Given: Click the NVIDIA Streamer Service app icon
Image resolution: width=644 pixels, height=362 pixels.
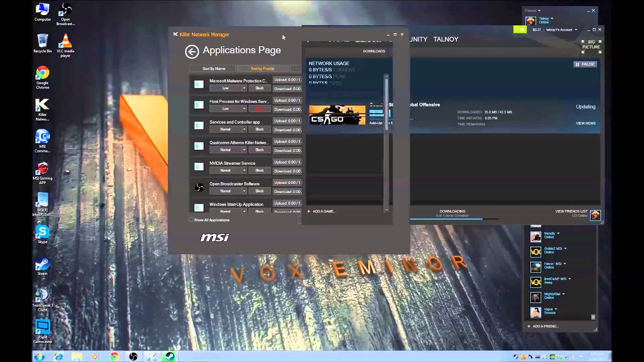Looking at the screenshot, I should 199,166.
